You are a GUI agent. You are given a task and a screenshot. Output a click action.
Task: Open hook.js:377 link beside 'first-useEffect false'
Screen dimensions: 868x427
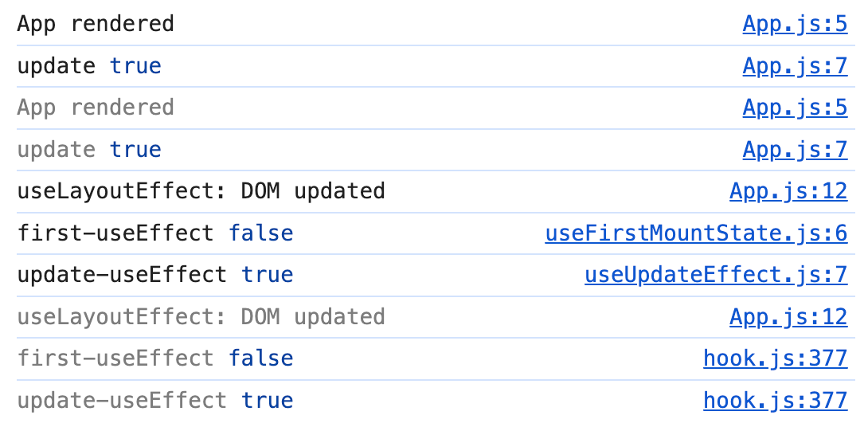(x=776, y=358)
